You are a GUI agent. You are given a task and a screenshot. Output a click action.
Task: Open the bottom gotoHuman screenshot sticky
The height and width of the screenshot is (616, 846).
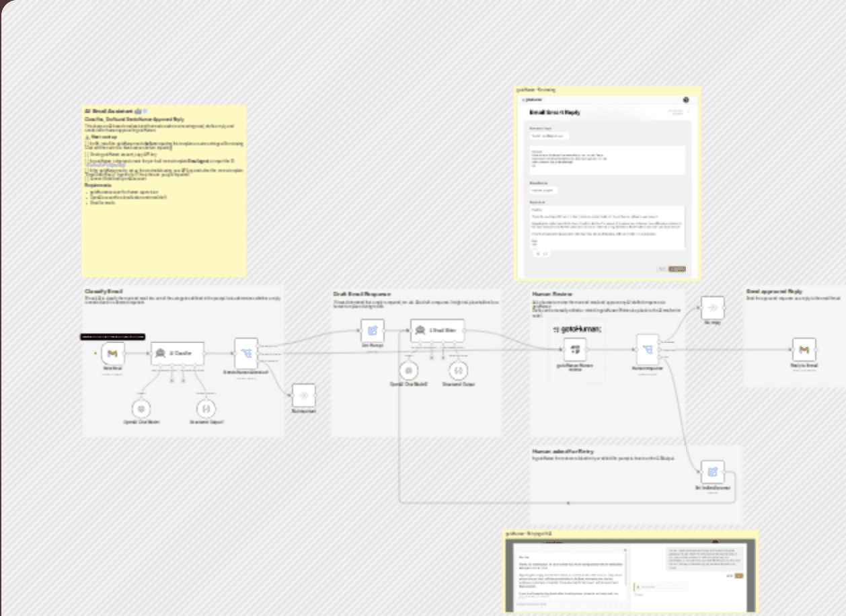(631, 572)
